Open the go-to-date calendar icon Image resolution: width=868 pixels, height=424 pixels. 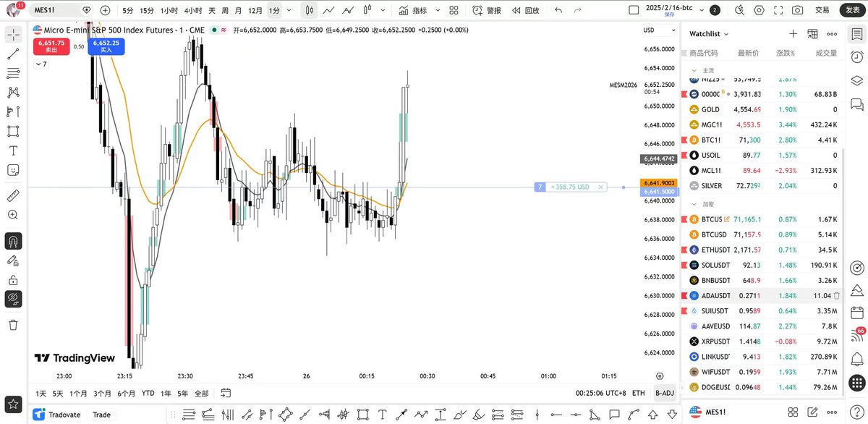(226, 393)
